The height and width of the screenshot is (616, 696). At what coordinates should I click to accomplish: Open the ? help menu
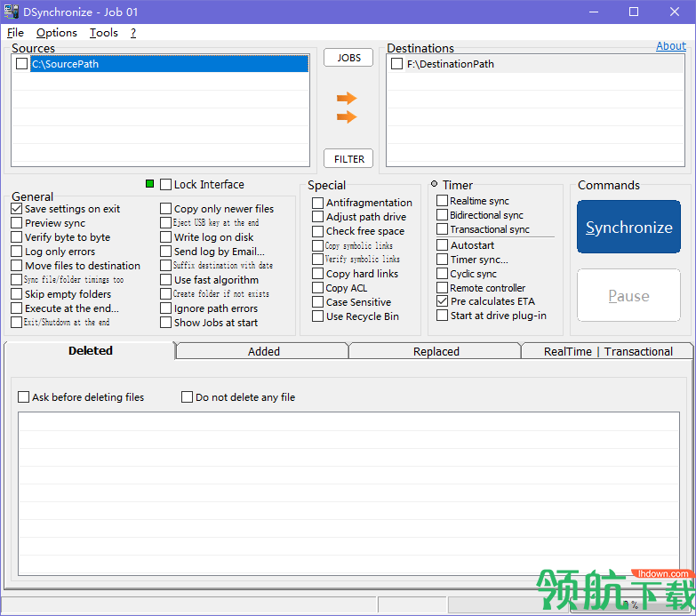click(133, 33)
